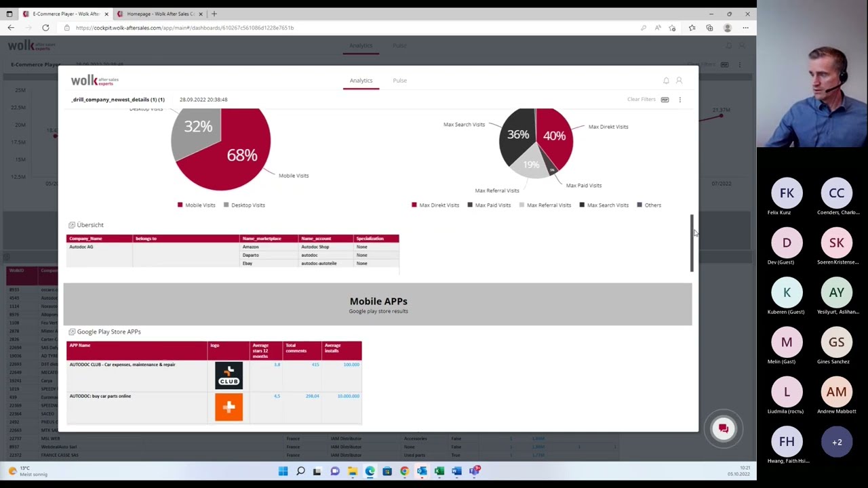Toggle the Mobile Visits legend entry
The width and height of the screenshot is (868, 488).
pos(196,205)
